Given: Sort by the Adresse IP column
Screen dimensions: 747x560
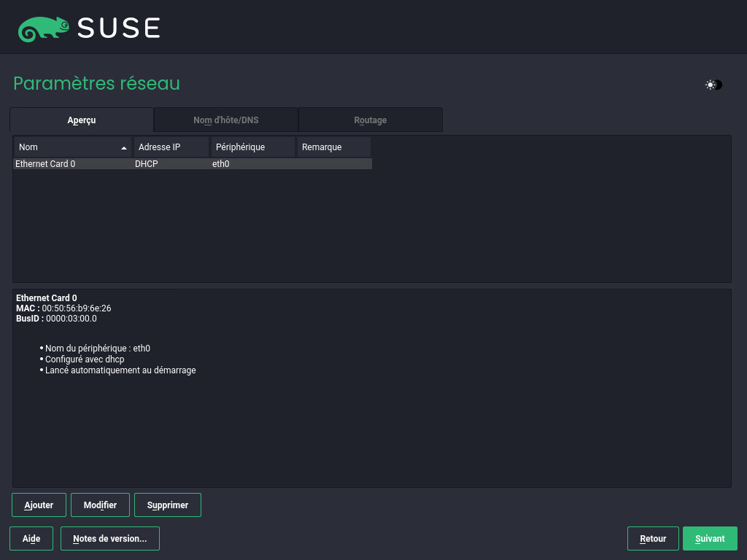Looking at the screenshot, I should tap(171, 147).
